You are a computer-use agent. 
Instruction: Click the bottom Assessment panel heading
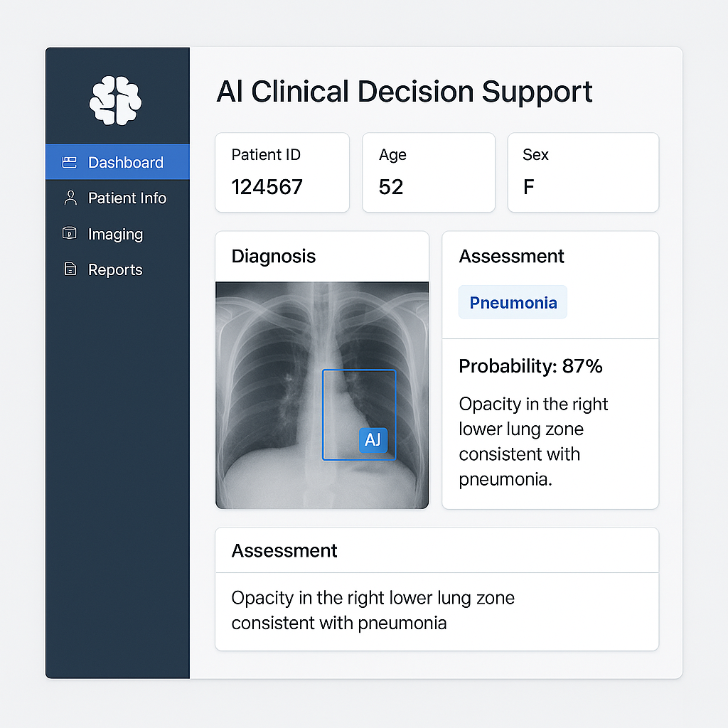click(x=284, y=551)
